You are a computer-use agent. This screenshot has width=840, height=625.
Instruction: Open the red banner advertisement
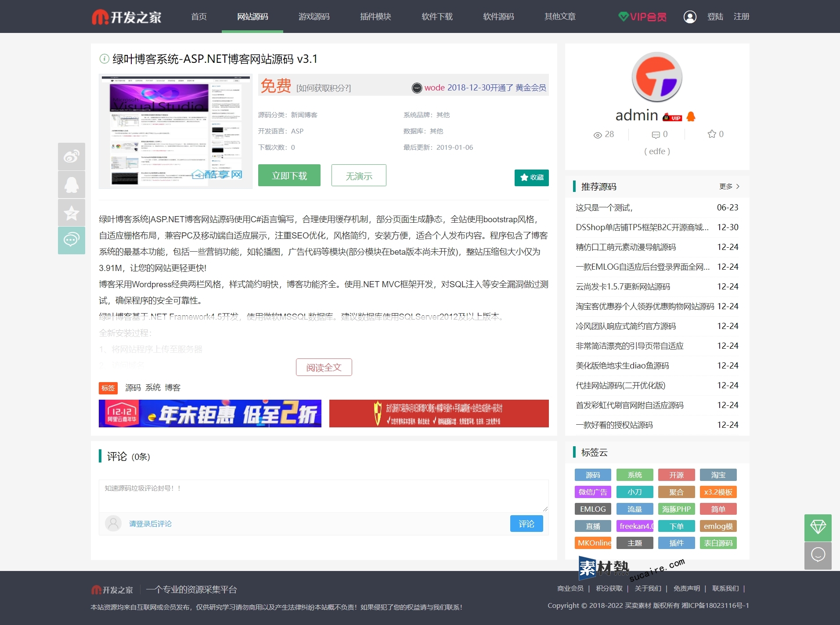pyautogui.click(x=439, y=413)
